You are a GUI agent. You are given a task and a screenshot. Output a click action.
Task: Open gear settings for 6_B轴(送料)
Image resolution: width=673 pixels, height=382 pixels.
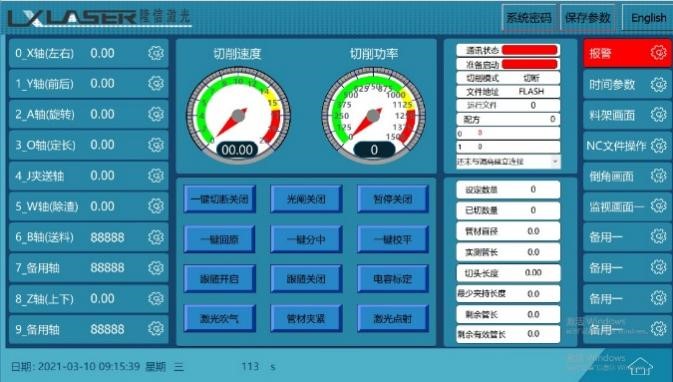tap(156, 237)
